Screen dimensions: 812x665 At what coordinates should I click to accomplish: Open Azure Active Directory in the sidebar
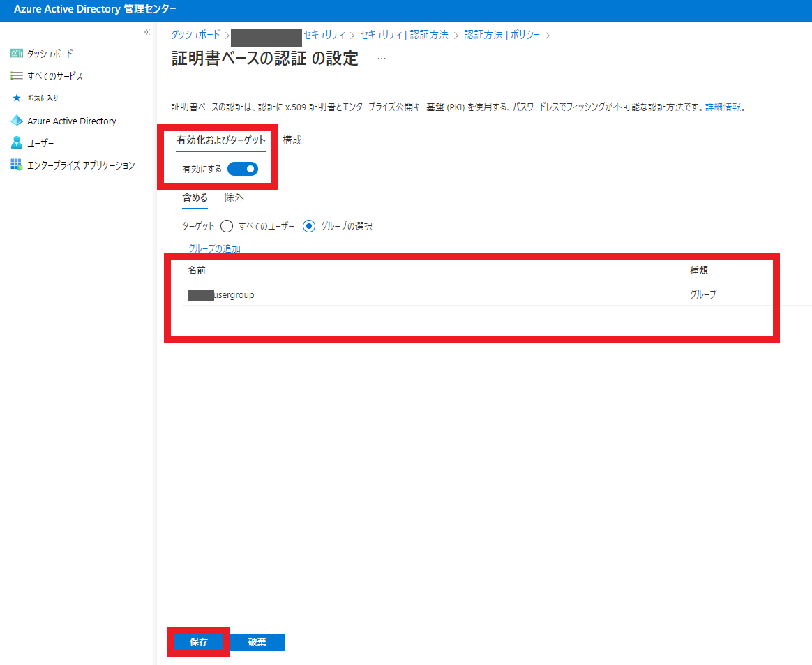tap(72, 121)
